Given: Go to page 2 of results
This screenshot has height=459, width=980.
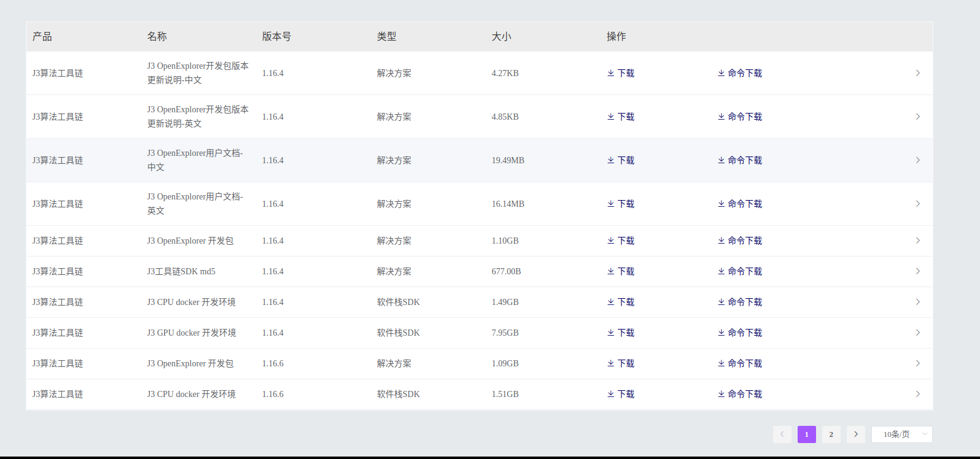Looking at the screenshot, I should [x=831, y=434].
